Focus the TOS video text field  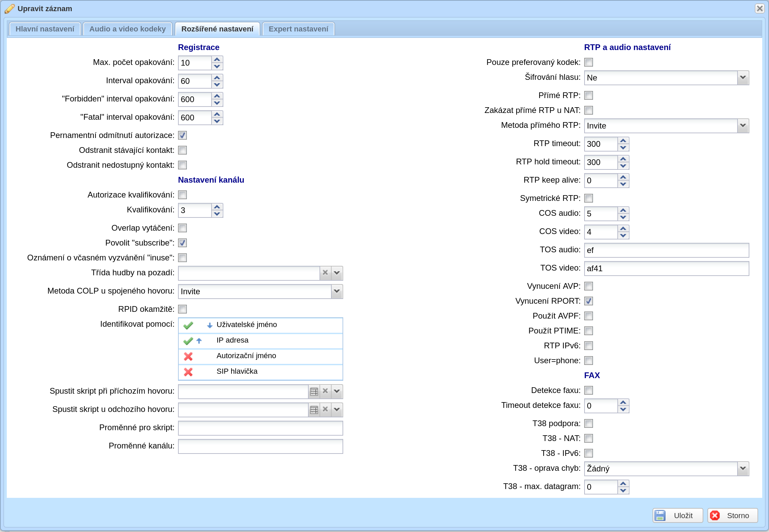[x=666, y=269]
